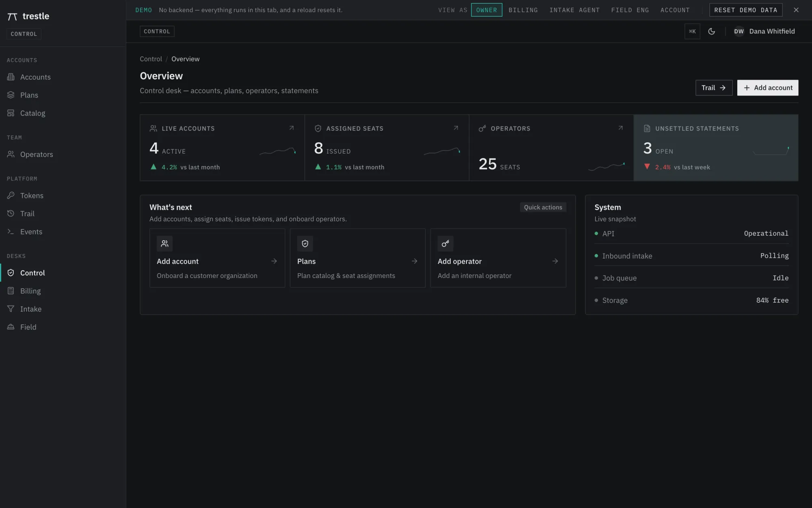The height and width of the screenshot is (508, 812).
Task: Open Live Accounts card arrow
Action: (292, 128)
